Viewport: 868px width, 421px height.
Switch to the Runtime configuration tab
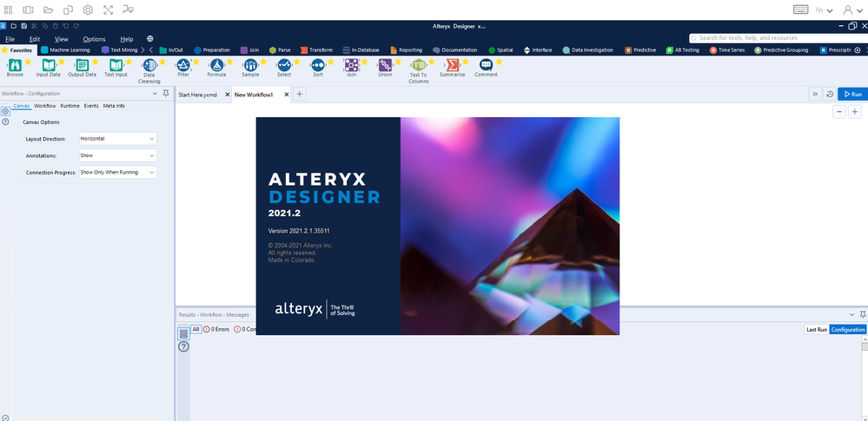tap(70, 106)
